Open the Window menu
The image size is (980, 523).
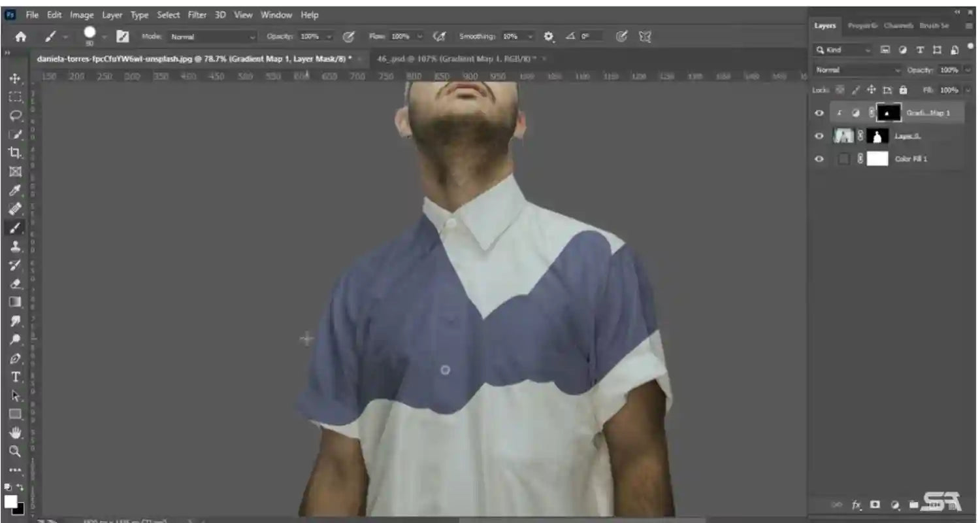(276, 14)
